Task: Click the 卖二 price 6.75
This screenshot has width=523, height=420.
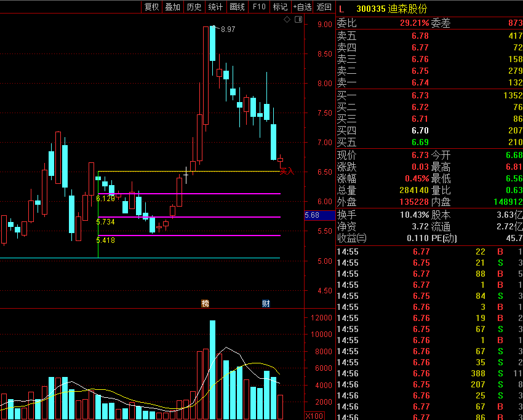Action: pyautogui.click(x=420, y=71)
